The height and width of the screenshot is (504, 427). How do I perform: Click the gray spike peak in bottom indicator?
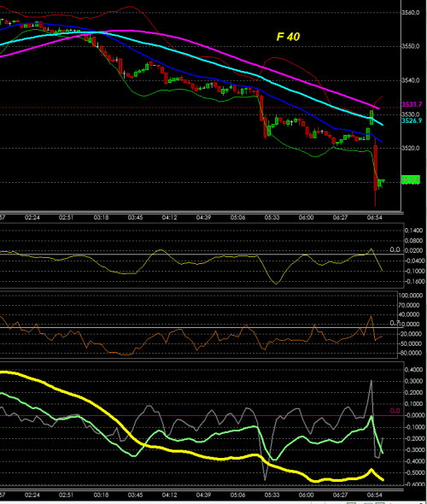(x=371, y=382)
